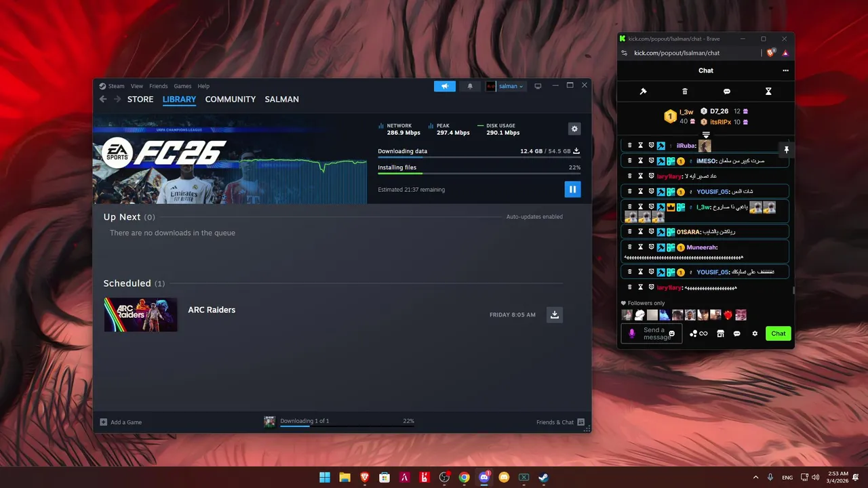
Task: Switch to the STORE tab
Action: [140, 99]
